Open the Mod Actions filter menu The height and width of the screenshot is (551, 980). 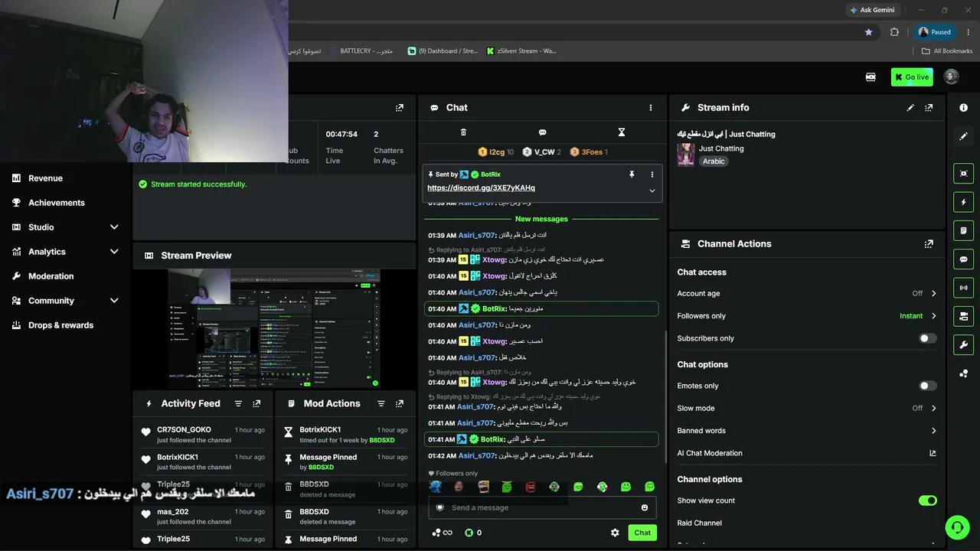(381, 403)
